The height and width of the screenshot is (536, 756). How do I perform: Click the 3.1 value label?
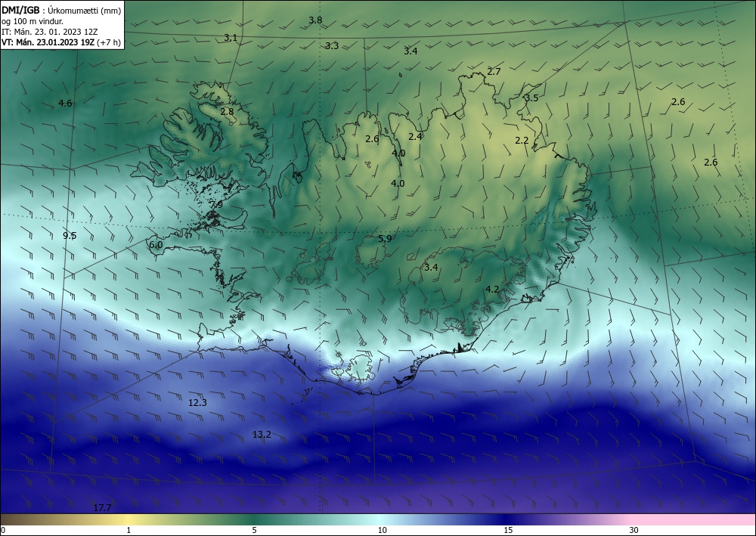(231, 38)
